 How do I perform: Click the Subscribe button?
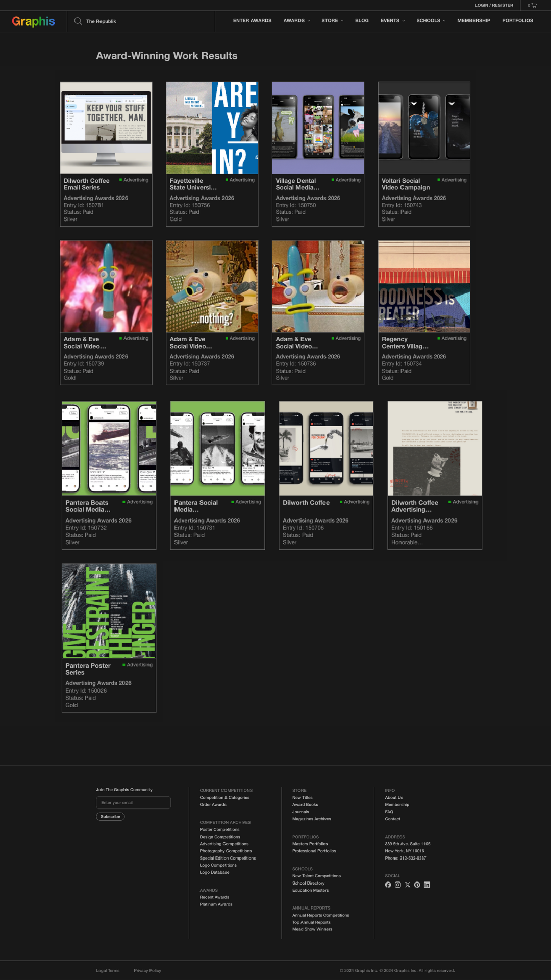(110, 816)
